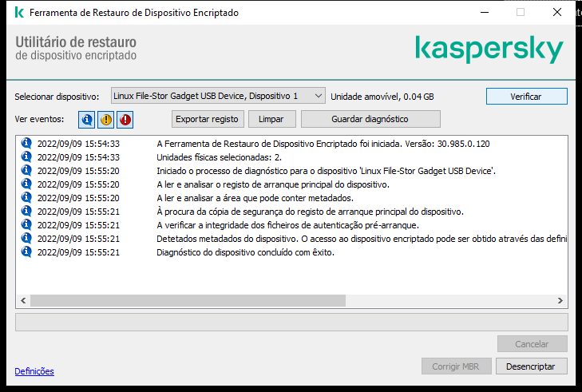Image resolution: width=582 pixels, height=392 pixels.
Task: Click info icon of 'foi iniciada. Versão' row
Action: point(26,143)
